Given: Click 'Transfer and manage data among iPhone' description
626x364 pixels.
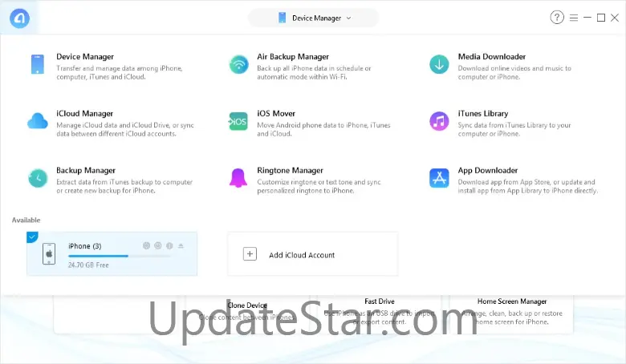Looking at the screenshot, I should point(120,73).
